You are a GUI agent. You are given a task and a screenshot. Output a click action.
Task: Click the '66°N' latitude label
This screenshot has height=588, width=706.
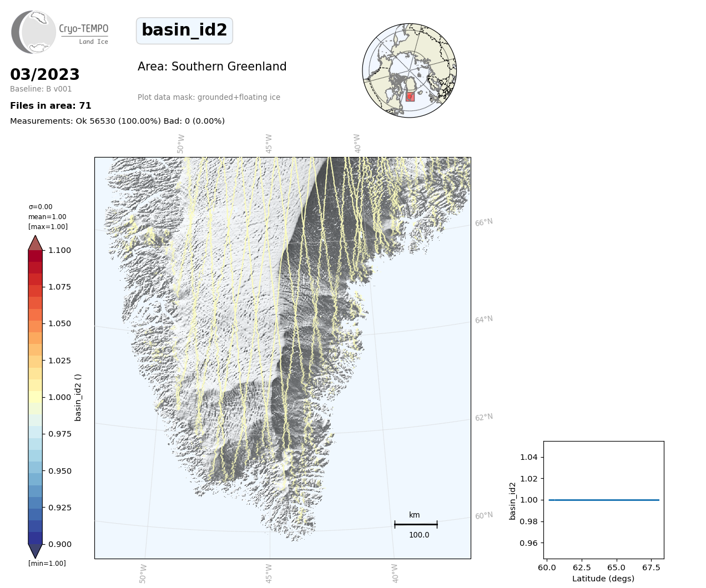484,222
